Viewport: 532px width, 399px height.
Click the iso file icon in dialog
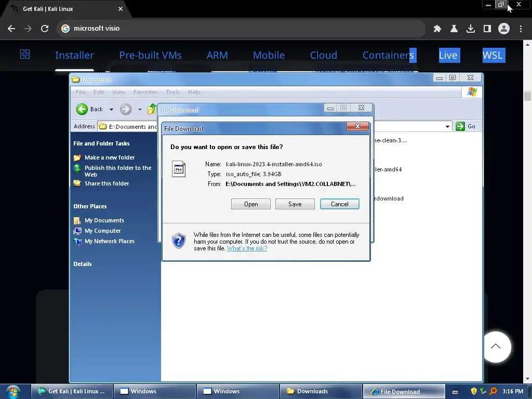coord(179,169)
